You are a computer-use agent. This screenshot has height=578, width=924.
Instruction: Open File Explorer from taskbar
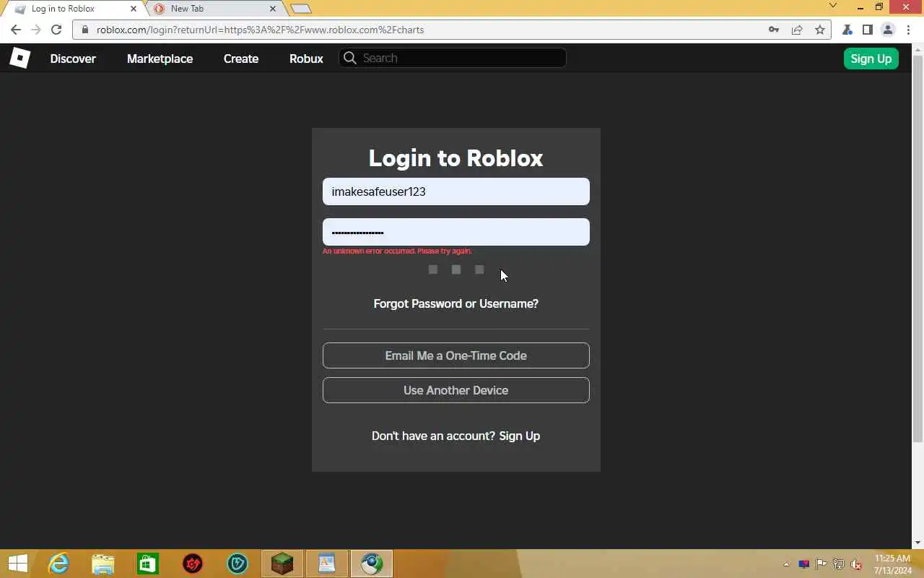pyautogui.click(x=103, y=564)
